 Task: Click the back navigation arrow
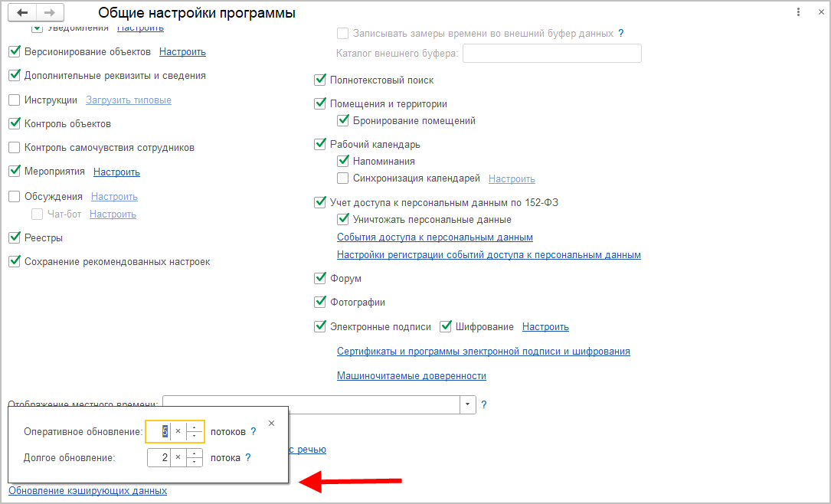click(22, 13)
